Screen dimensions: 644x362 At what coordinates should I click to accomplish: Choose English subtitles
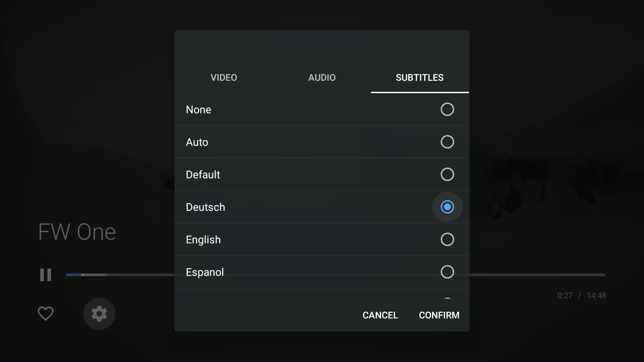(447, 239)
